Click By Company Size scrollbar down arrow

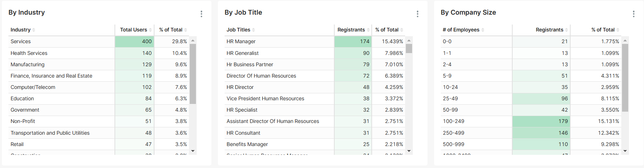[625, 151]
